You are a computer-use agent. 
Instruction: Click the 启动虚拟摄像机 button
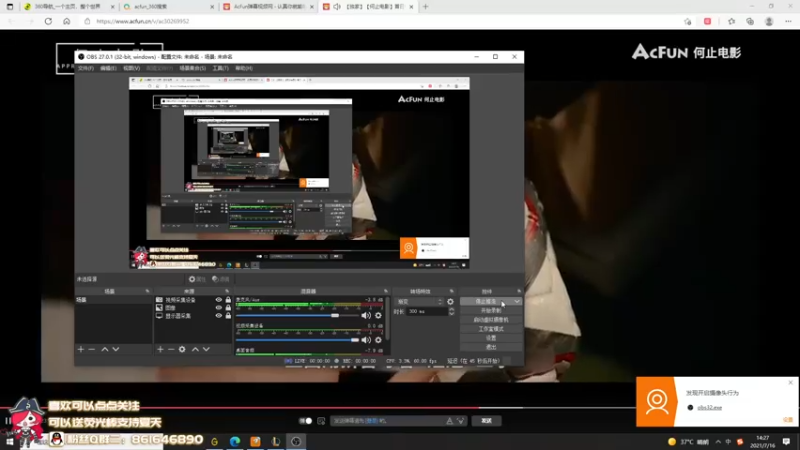(x=491, y=320)
